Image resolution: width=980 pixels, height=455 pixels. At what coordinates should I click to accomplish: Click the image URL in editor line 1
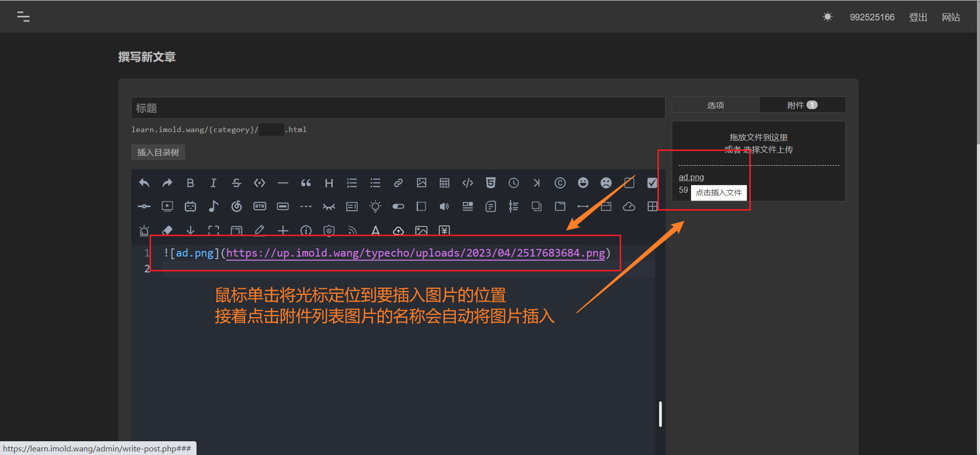click(415, 253)
